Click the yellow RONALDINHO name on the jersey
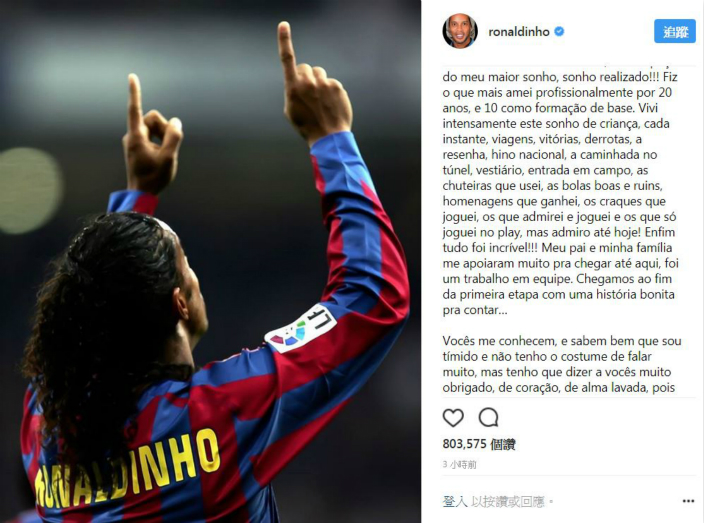Viewport: 704px width, 523px height. point(127,467)
